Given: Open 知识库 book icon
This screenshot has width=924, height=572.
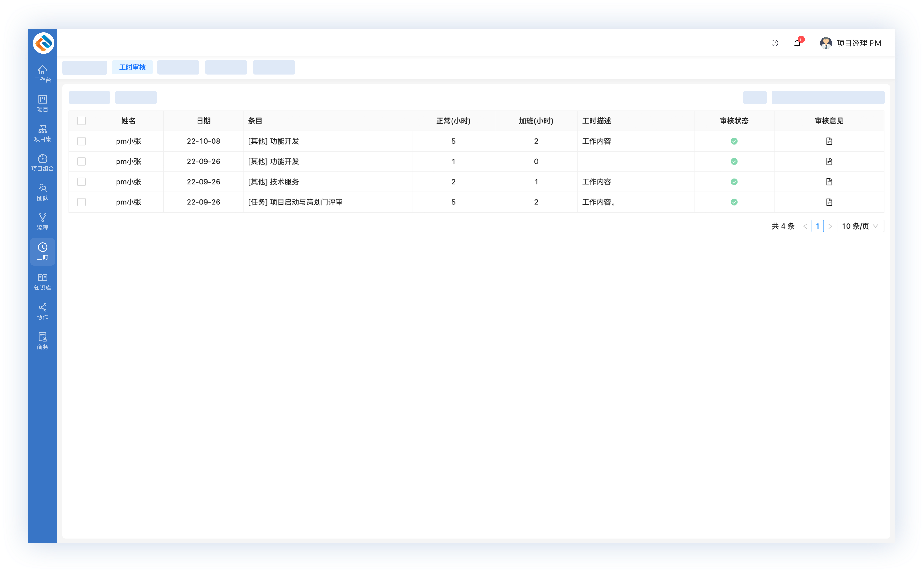Looking at the screenshot, I should (x=42, y=281).
